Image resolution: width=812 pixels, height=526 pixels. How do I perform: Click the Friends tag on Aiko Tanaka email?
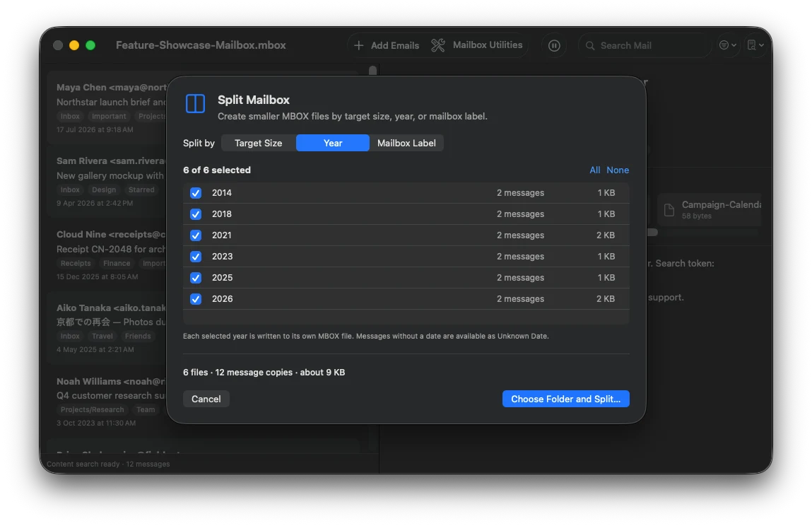coord(138,337)
